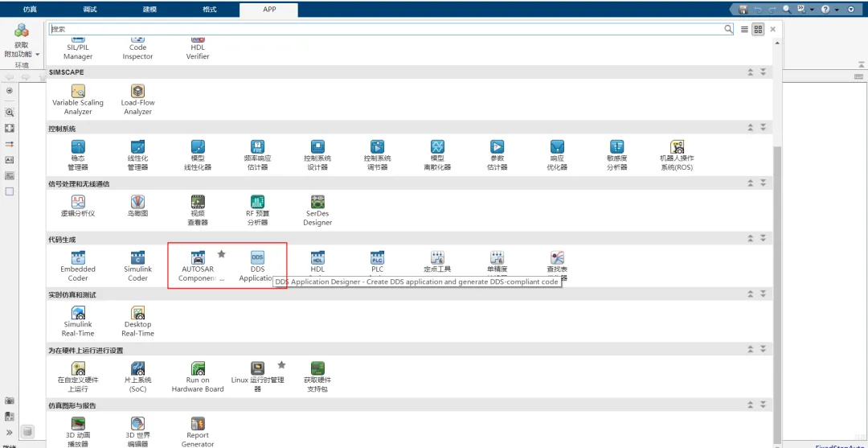The height and width of the screenshot is (448, 868).
Task: Switch to the 调试 tab
Action: pyautogui.click(x=89, y=10)
